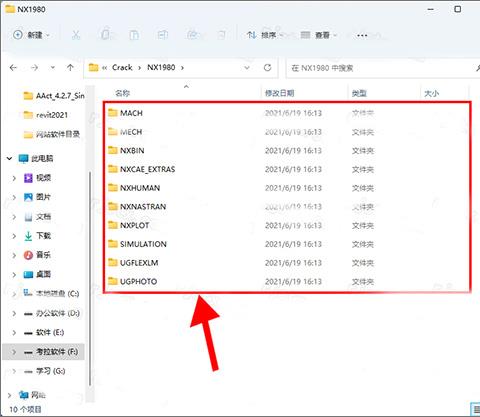This screenshot has width=480, height=417.
Task: Open recent locations dropdown chevron
Action: (53, 68)
